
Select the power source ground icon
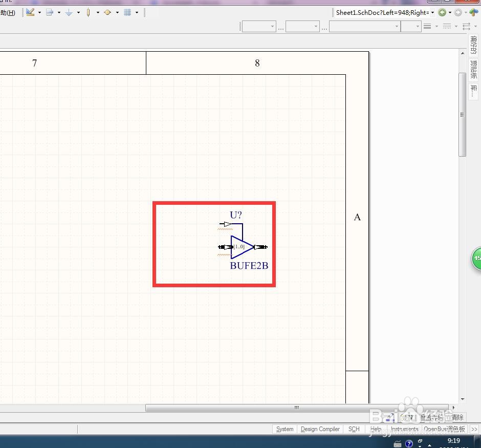69,13
